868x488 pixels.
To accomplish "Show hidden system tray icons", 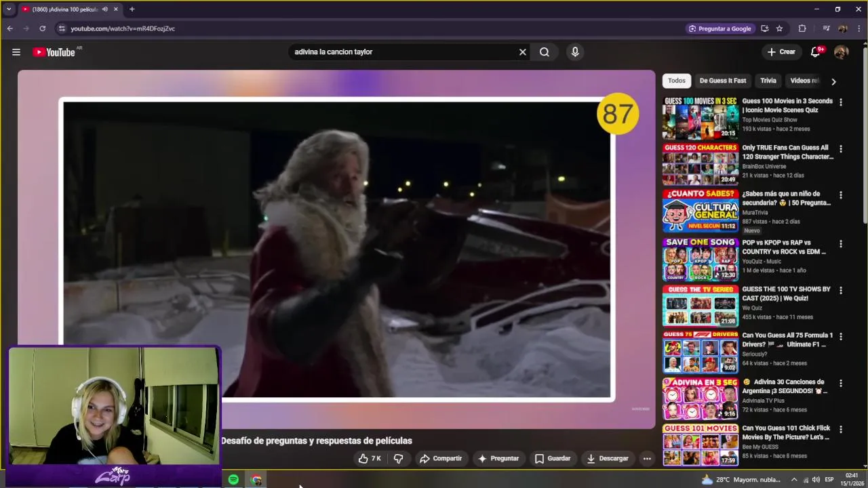I will click(x=794, y=480).
